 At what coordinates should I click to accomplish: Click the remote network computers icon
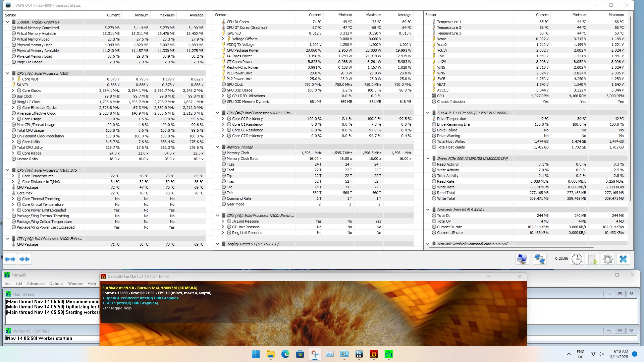pyautogui.click(x=539, y=259)
